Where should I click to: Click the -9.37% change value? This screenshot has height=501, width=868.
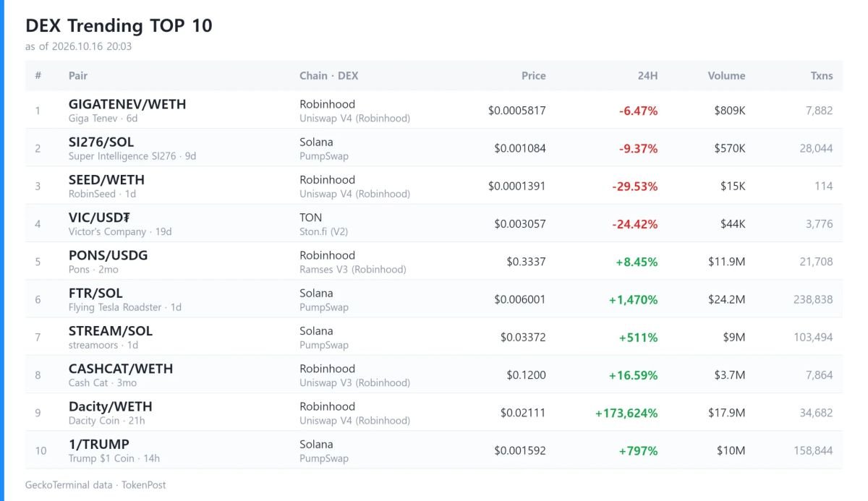639,148
